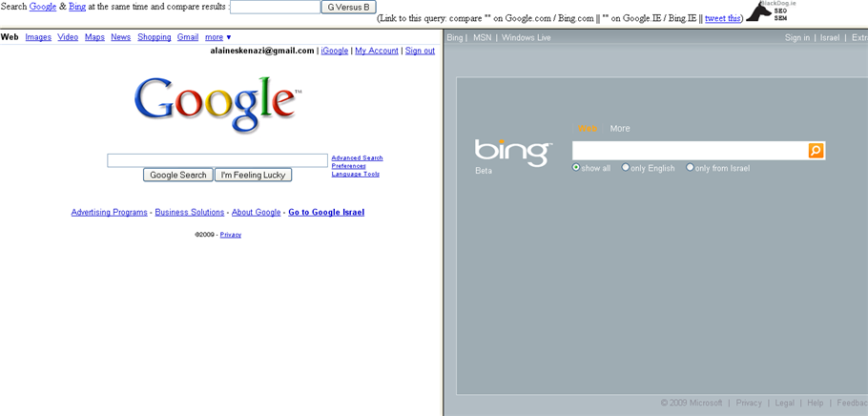Select the 'show all' radio button

[576, 167]
